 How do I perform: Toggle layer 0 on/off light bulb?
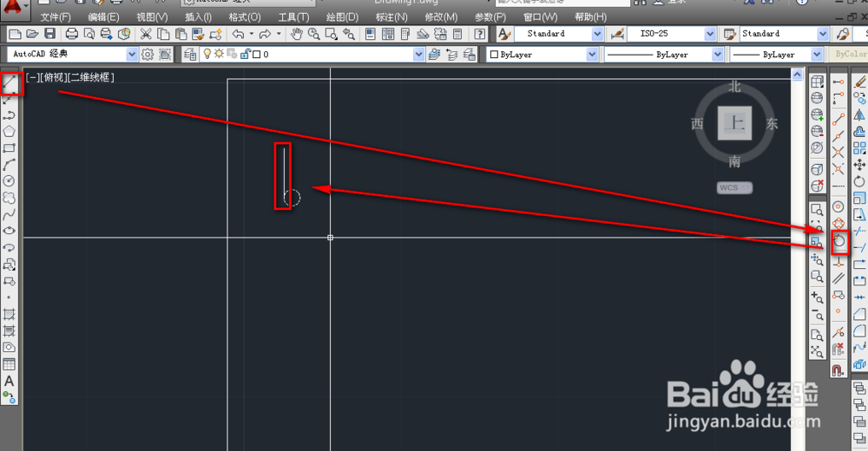tap(207, 55)
